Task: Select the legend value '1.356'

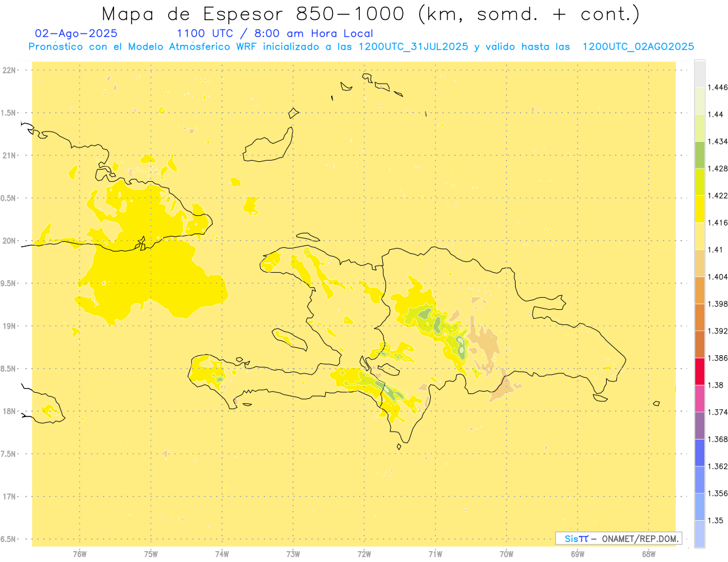Action: (717, 493)
